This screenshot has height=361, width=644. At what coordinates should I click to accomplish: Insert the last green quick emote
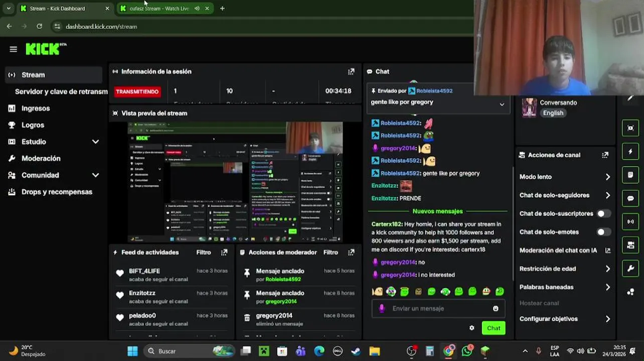coord(500,291)
